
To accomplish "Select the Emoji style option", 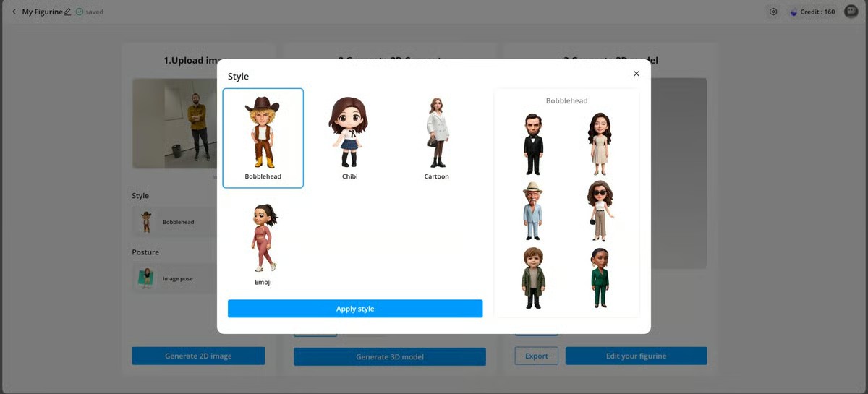I will click(x=263, y=244).
